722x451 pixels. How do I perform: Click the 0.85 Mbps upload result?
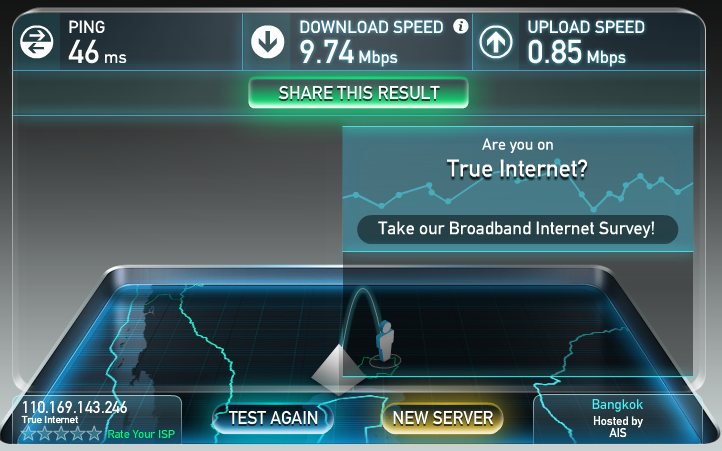point(576,52)
